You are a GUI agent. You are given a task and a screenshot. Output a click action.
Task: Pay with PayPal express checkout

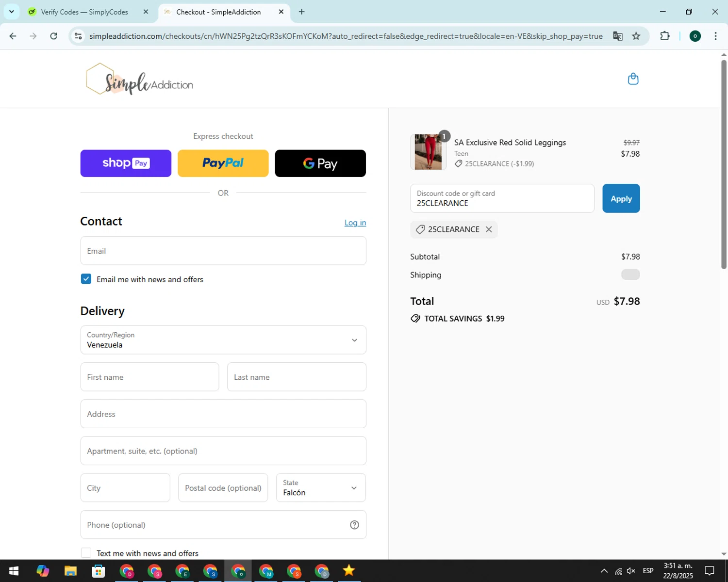coord(223,163)
